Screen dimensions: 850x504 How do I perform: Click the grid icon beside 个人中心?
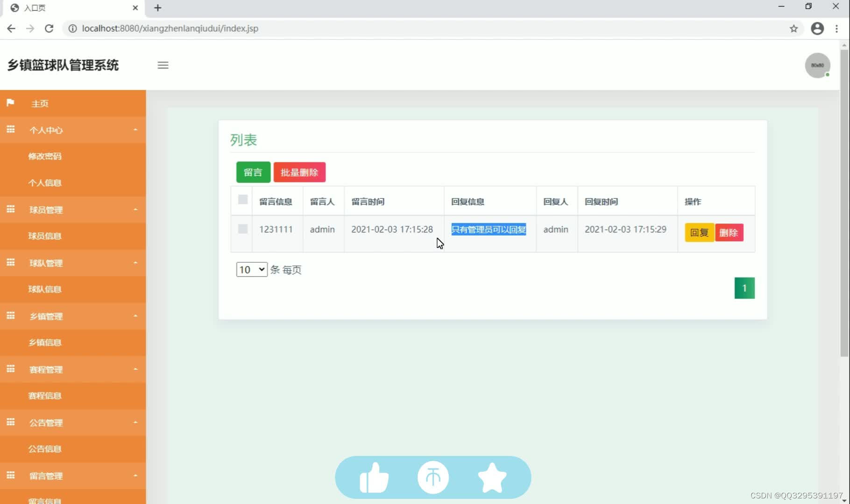click(10, 129)
